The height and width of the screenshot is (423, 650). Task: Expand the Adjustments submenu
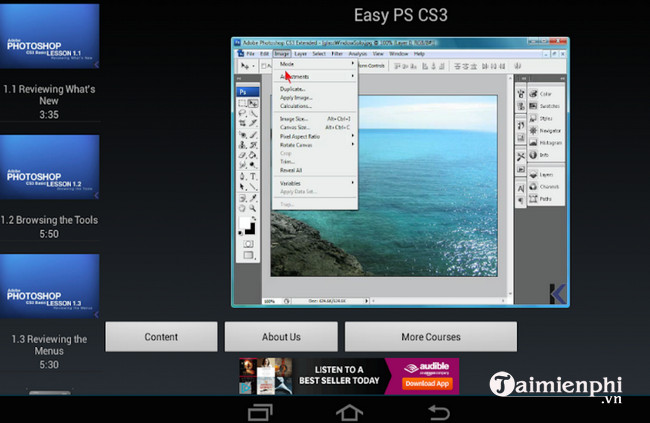pyautogui.click(x=315, y=76)
